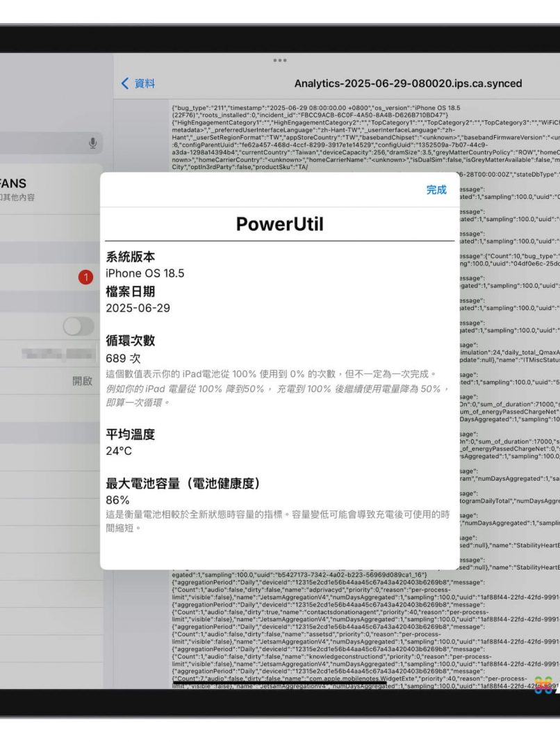Select the 平均溫度 24°C reading
The width and height of the screenshot is (560, 742).
[118, 451]
